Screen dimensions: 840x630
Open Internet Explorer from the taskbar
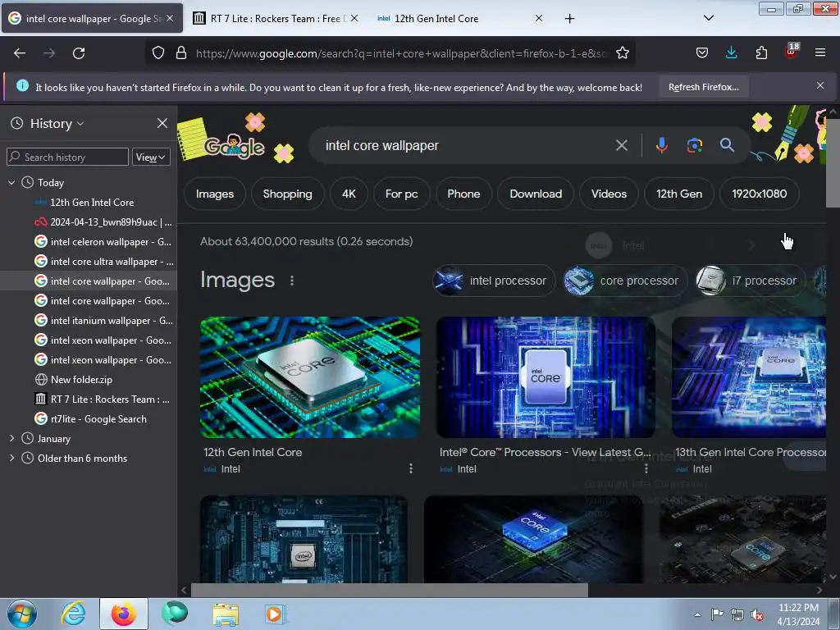click(73, 614)
